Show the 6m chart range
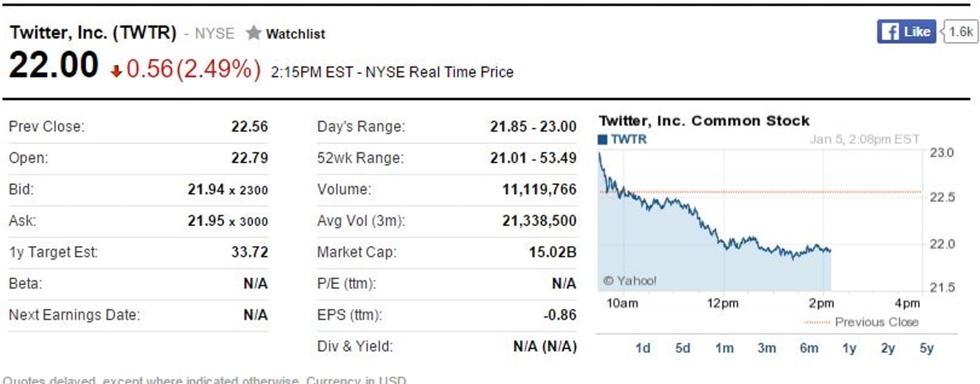This screenshot has height=384, width=980. [808, 348]
